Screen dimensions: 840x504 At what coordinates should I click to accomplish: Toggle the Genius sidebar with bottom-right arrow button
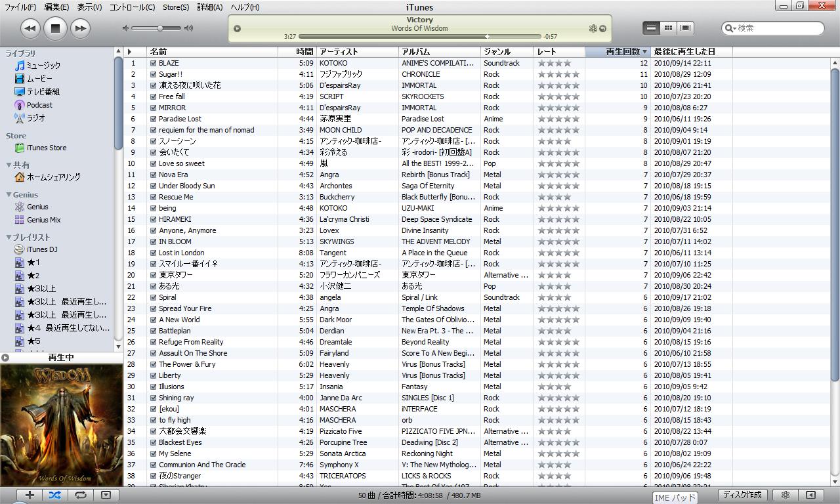click(810, 495)
